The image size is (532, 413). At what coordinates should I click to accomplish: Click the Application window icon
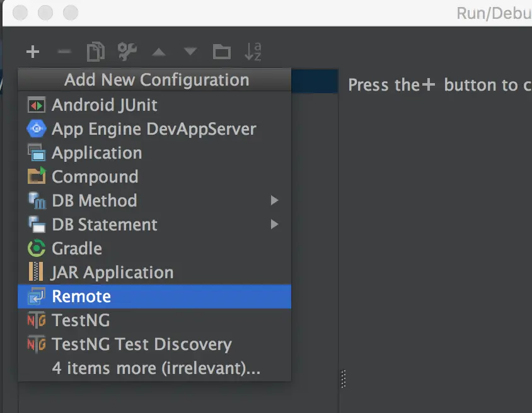coord(37,152)
